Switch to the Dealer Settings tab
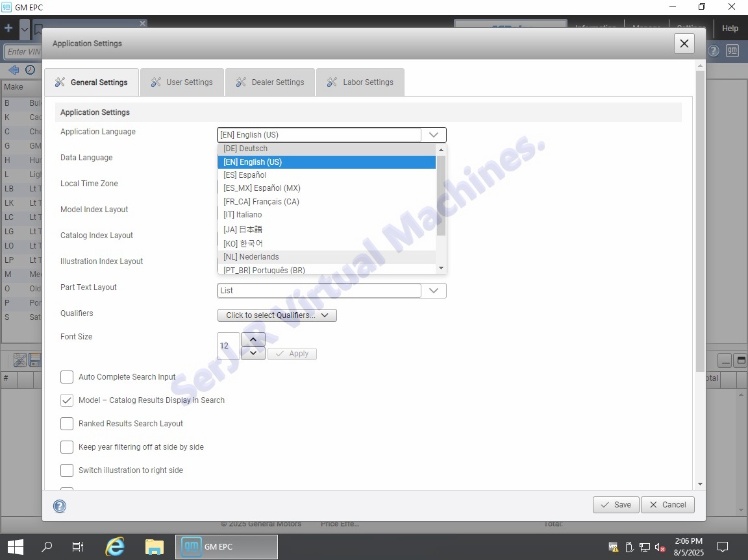 [270, 82]
